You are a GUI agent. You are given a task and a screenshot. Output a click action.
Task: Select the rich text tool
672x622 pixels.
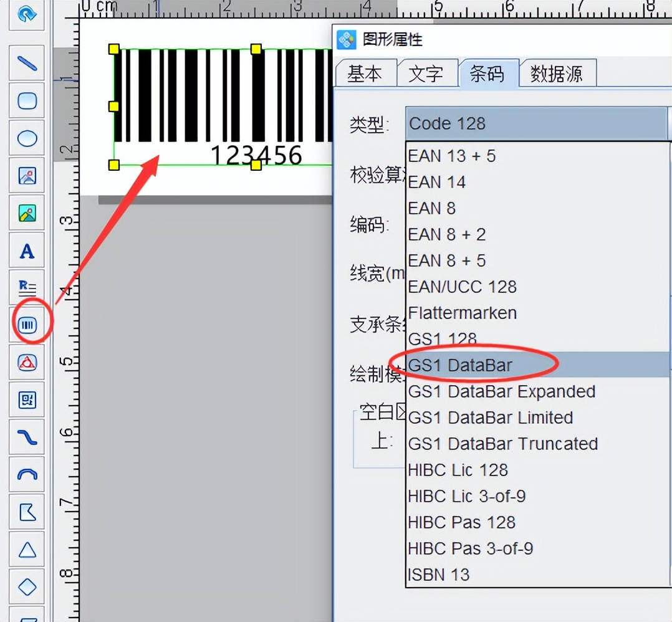(x=27, y=287)
